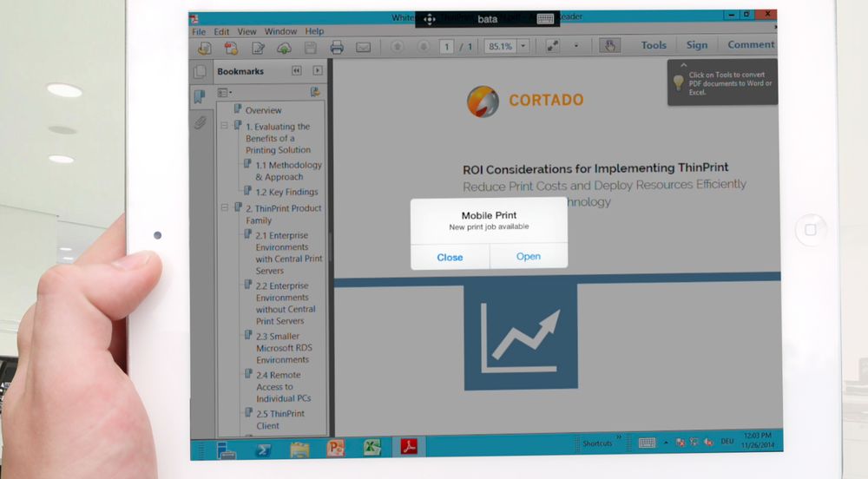Open the Edit menu
Screen dimensions: 868x479
(221, 32)
